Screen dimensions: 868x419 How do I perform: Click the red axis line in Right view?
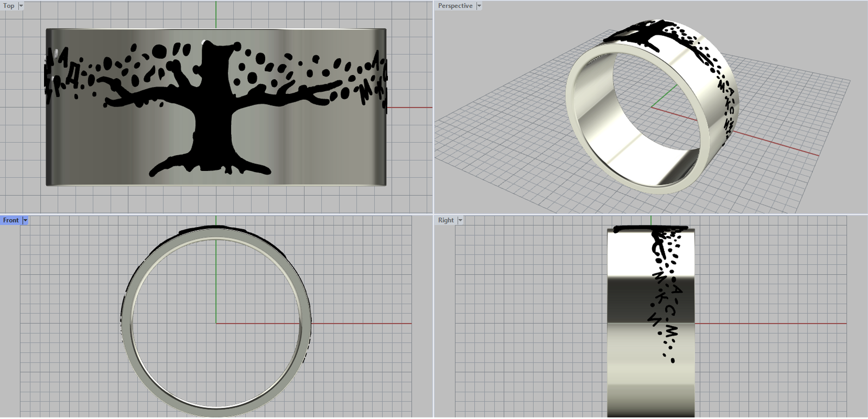coord(770,323)
